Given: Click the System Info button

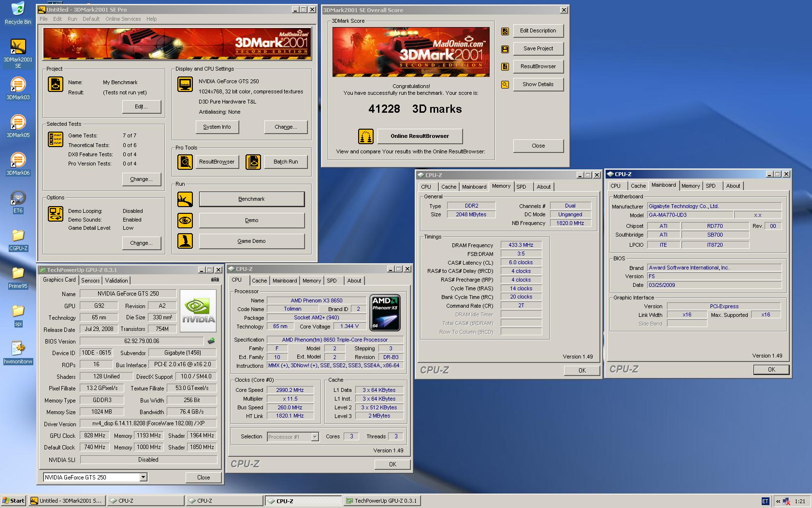Looking at the screenshot, I should (x=217, y=127).
